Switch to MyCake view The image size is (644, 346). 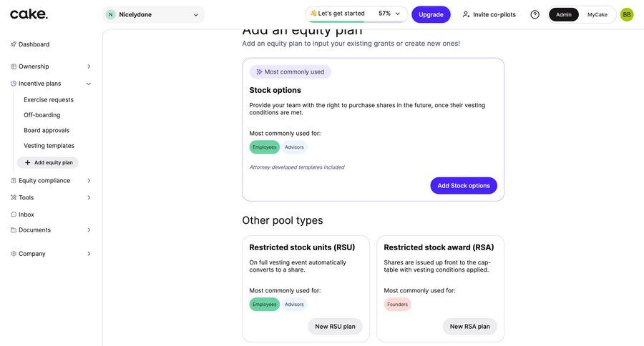click(x=597, y=14)
